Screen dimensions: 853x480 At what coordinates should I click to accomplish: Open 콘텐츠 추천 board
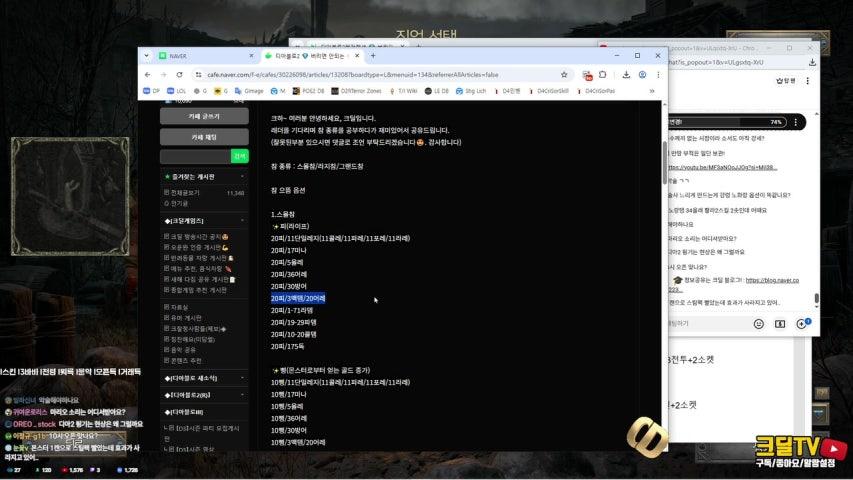point(183,361)
